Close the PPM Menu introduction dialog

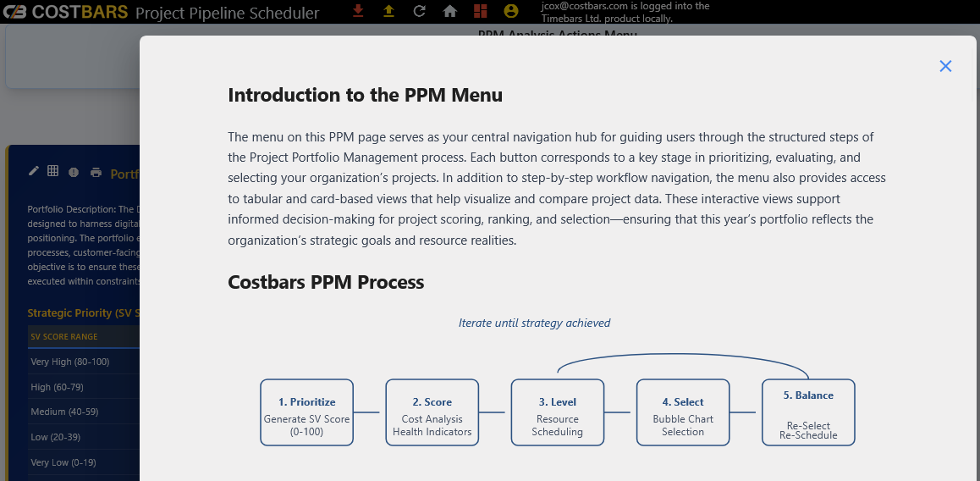coord(945,66)
